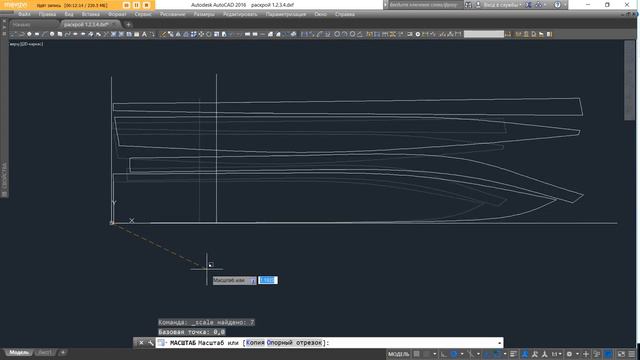The width and height of the screenshot is (640, 360).
Task: Toggle Clean Screen in status bar
Action: [x=620, y=354]
